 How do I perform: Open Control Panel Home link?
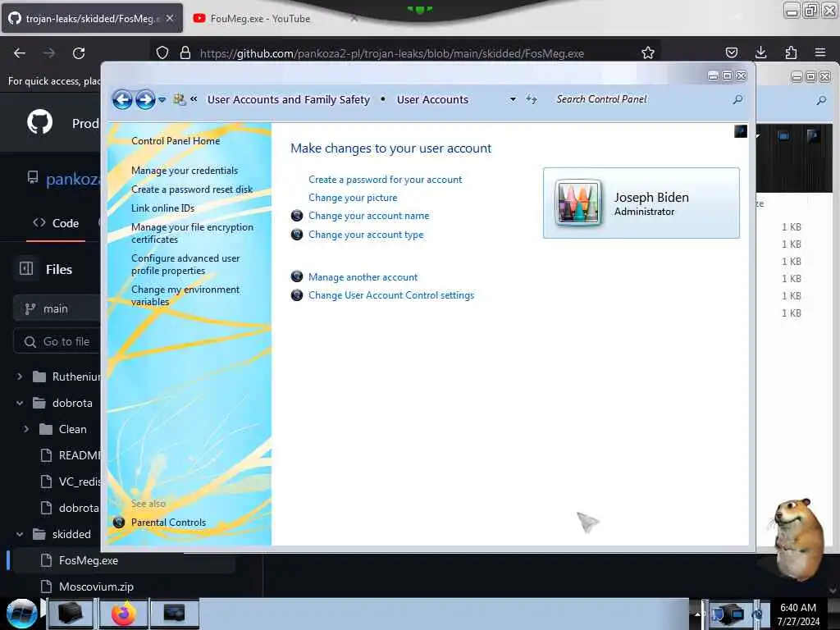(176, 141)
